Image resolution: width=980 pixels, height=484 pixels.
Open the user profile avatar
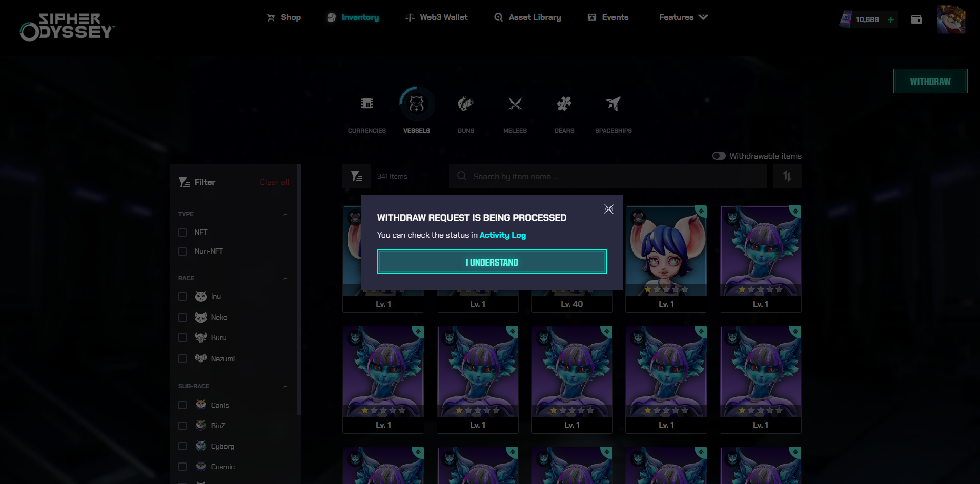[951, 19]
